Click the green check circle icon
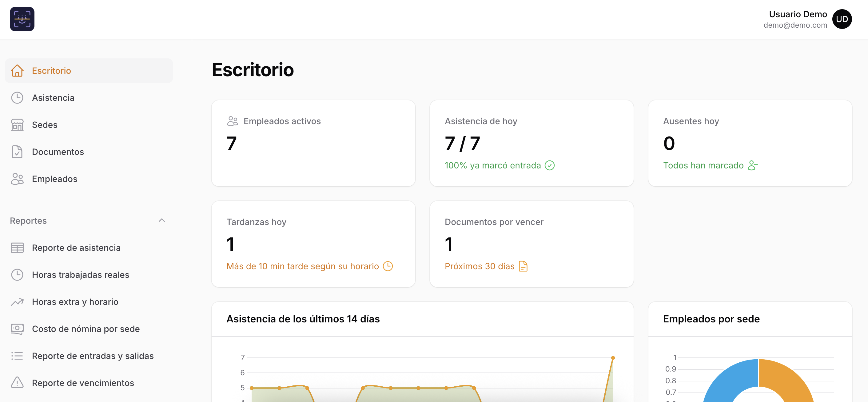 [550, 165]
